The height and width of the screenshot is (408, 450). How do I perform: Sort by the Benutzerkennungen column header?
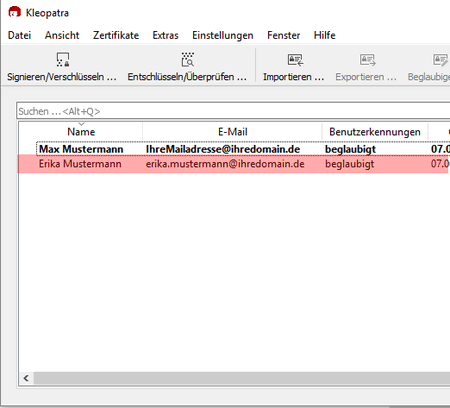375,132
